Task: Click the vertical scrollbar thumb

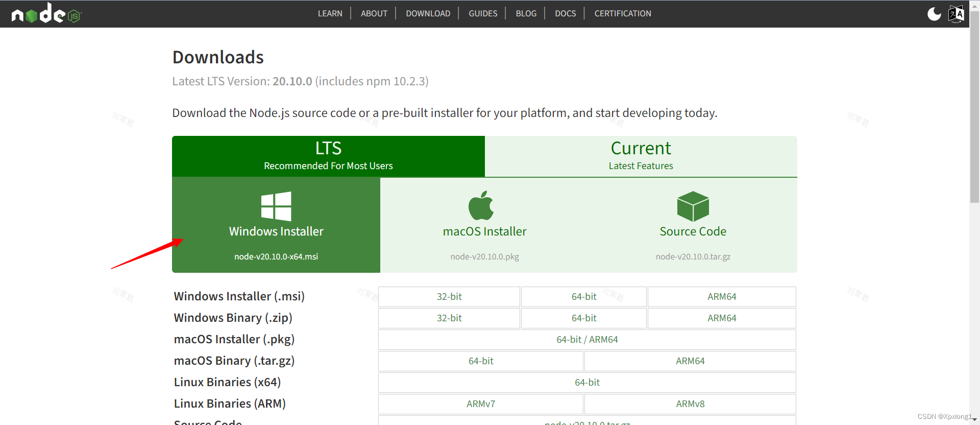Action: 974,108
